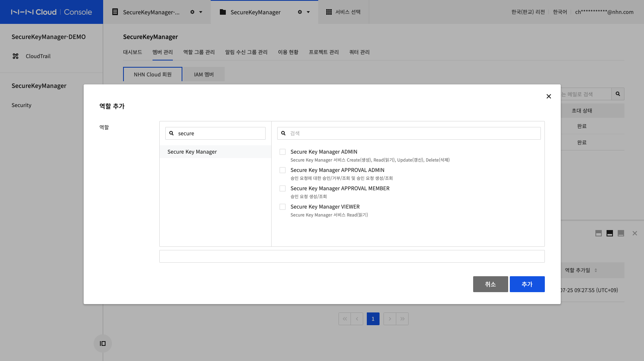Click the 취소 cancel button
Screen dimensions: 644x361
click(x=491, y=284)
